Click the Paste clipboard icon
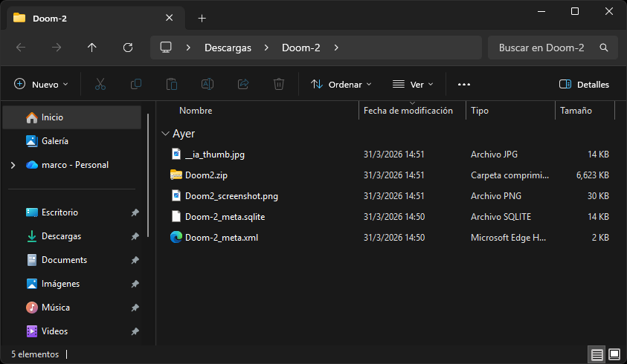627x364 pixels. pos(172,85)
